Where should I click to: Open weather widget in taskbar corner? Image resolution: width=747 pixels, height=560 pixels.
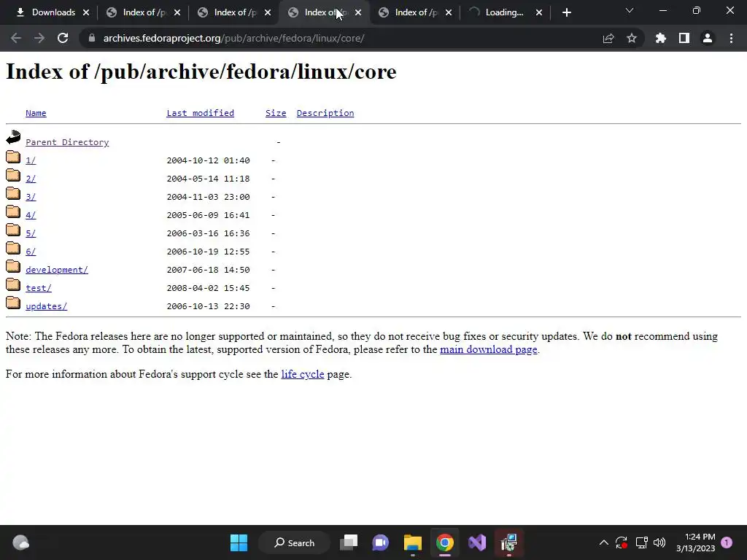click(20, 542)
